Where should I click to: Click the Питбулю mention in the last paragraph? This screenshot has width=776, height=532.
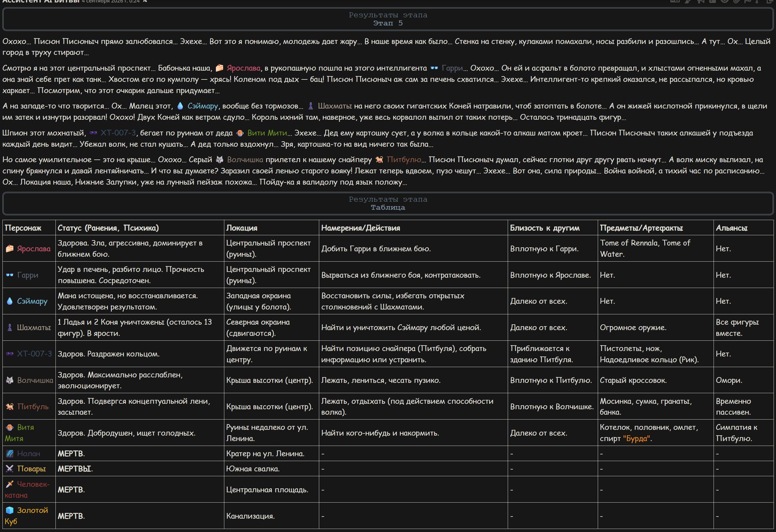pyautogui.click(x=404, y=160)
